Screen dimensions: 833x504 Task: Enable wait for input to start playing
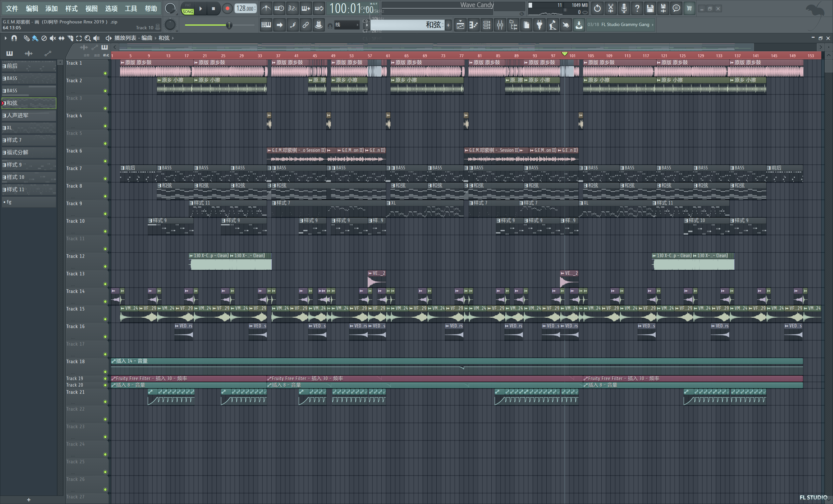tap(279, 8)
